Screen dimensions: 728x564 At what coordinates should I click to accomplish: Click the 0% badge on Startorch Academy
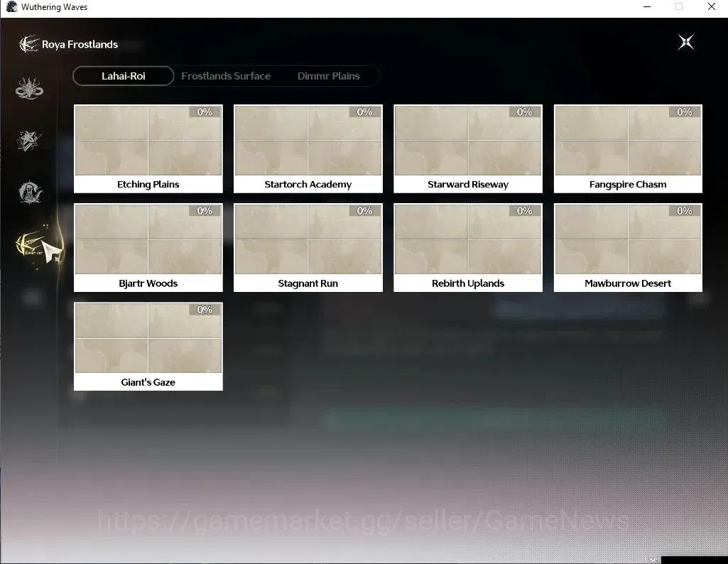[x=365, y=112]
